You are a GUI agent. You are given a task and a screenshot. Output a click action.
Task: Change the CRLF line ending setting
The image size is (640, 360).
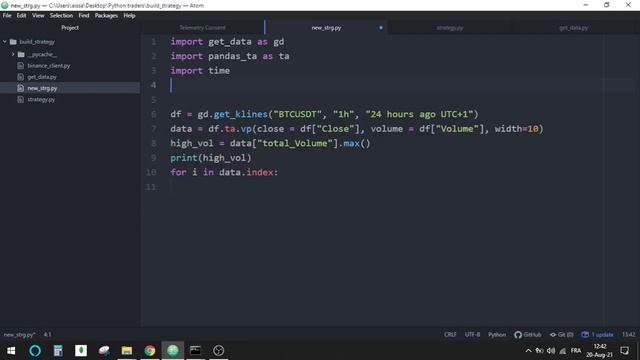click(450, 335)
